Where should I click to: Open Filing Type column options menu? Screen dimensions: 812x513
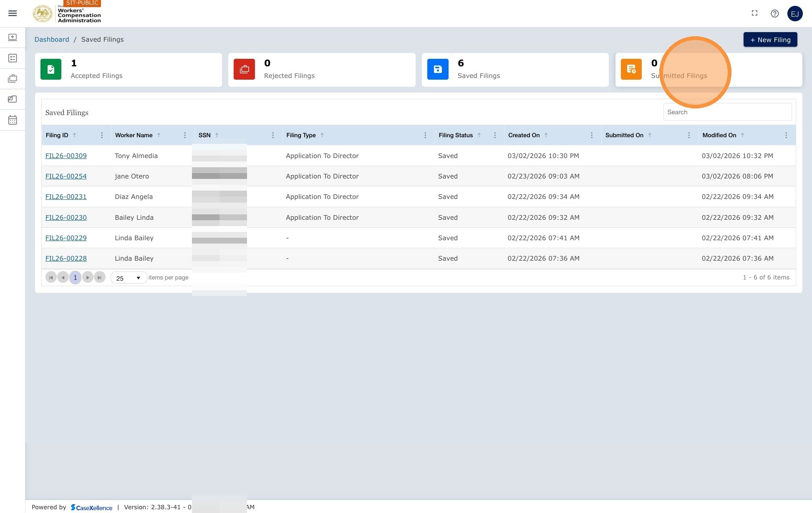(x=425, y=135)
